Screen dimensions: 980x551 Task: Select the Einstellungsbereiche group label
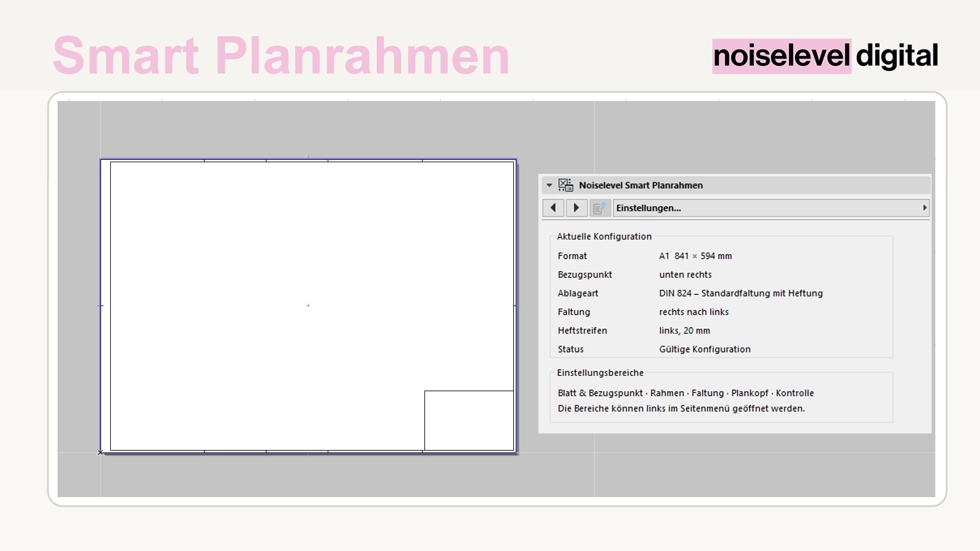(x=600, y=373)
